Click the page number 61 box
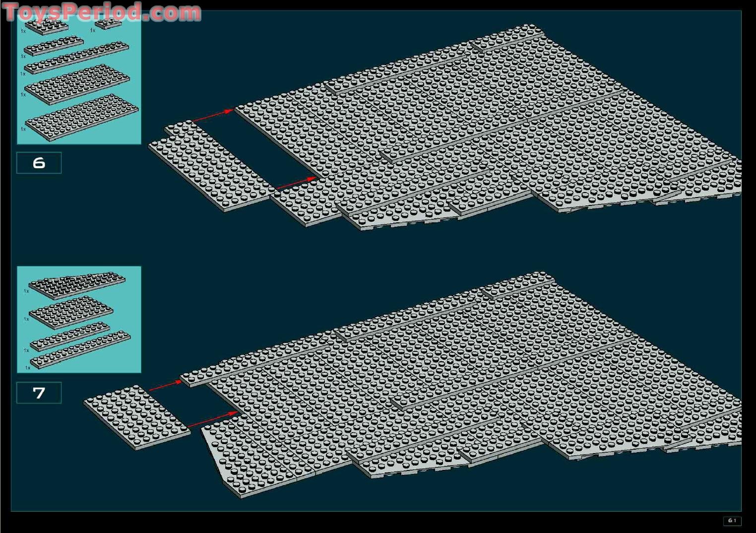The image size is (756, 533). pos(732,521)
